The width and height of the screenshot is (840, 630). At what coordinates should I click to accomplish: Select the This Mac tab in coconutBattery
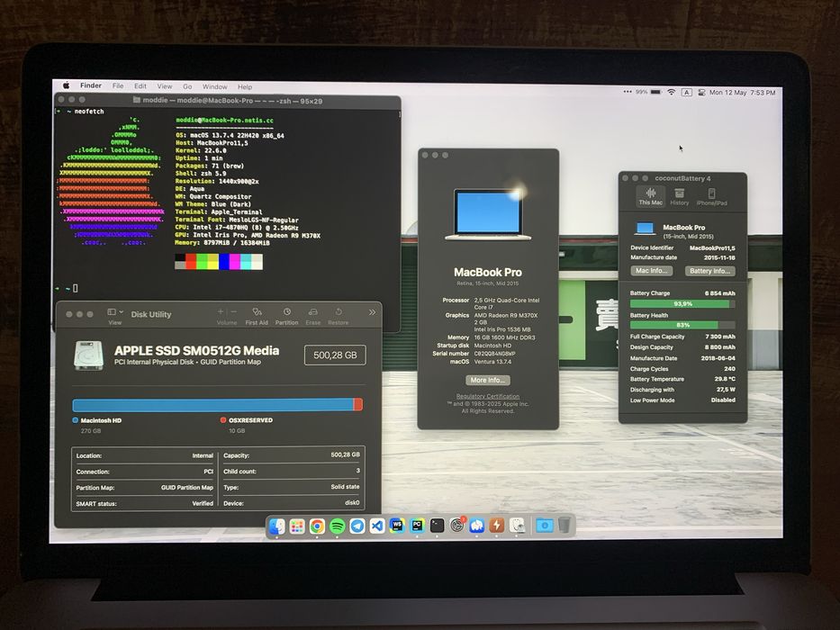pyautogui.click(x=650, y=196)
